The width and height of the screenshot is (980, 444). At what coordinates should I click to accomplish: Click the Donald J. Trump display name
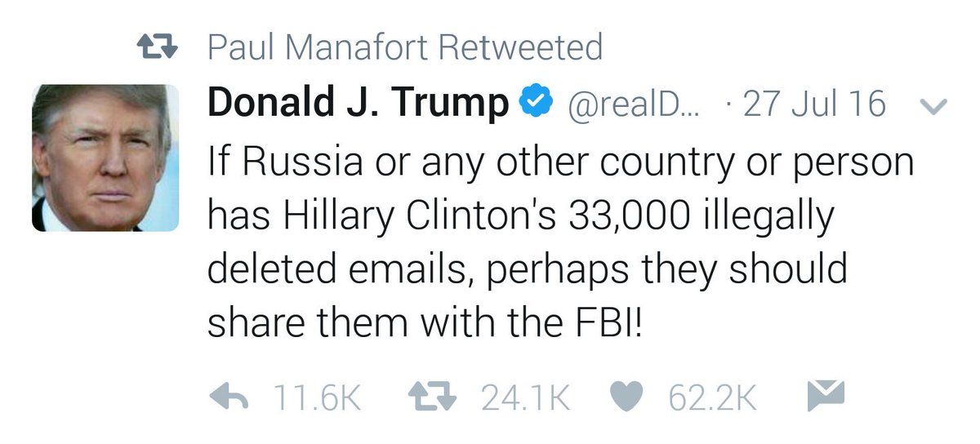[357, 104]
